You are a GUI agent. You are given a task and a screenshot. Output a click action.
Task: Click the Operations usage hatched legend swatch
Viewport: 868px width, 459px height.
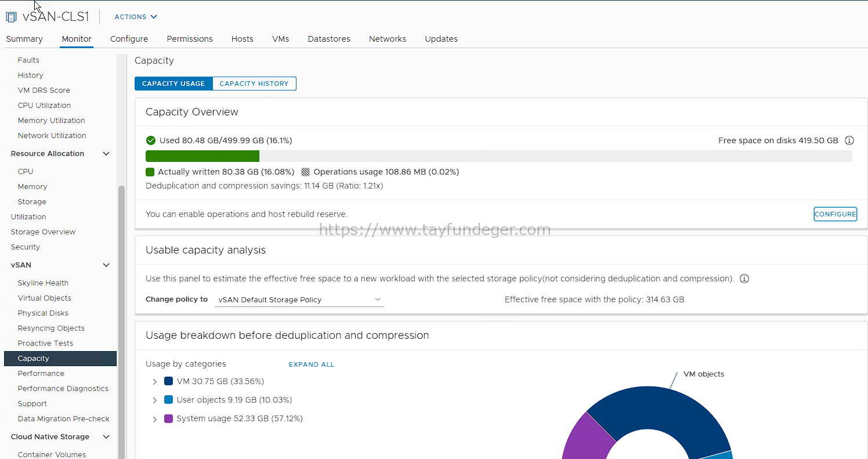click(305, 172)
